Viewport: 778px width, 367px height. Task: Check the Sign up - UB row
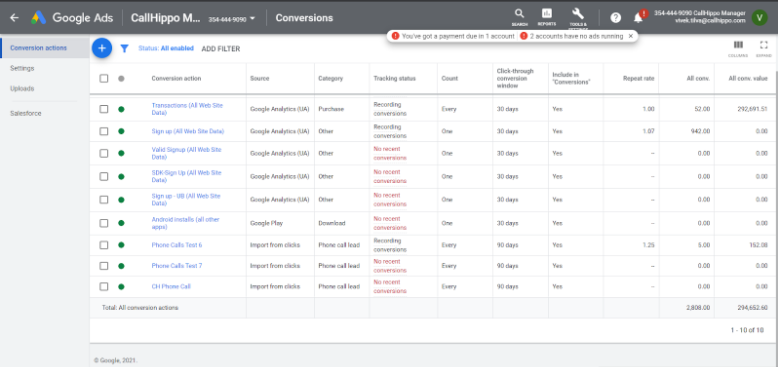(x=104, y=199)
